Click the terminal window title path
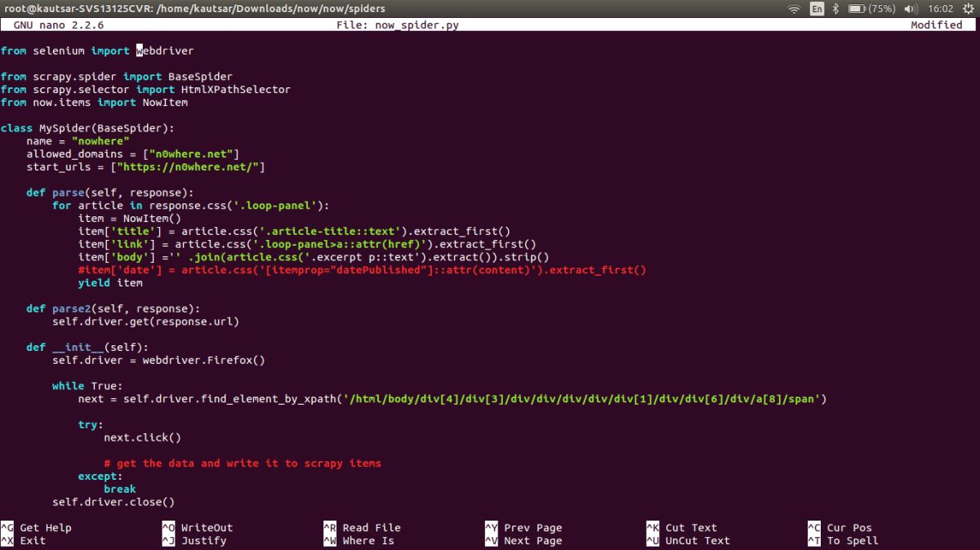 193,8
